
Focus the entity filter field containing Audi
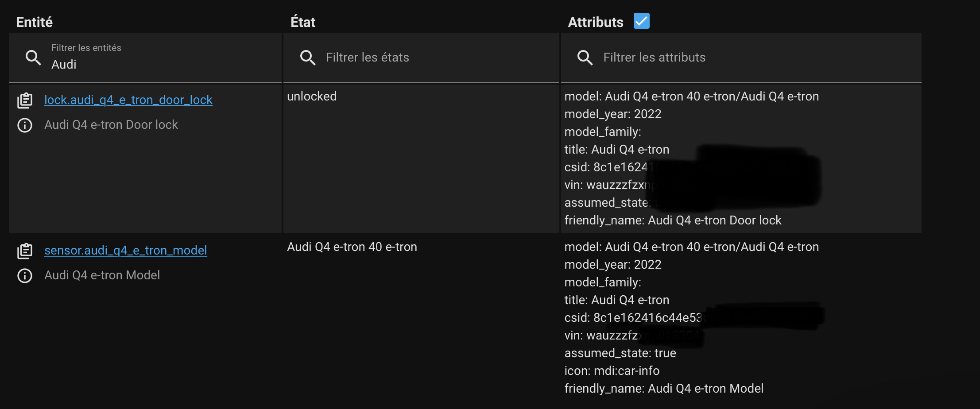click(159, 64)
